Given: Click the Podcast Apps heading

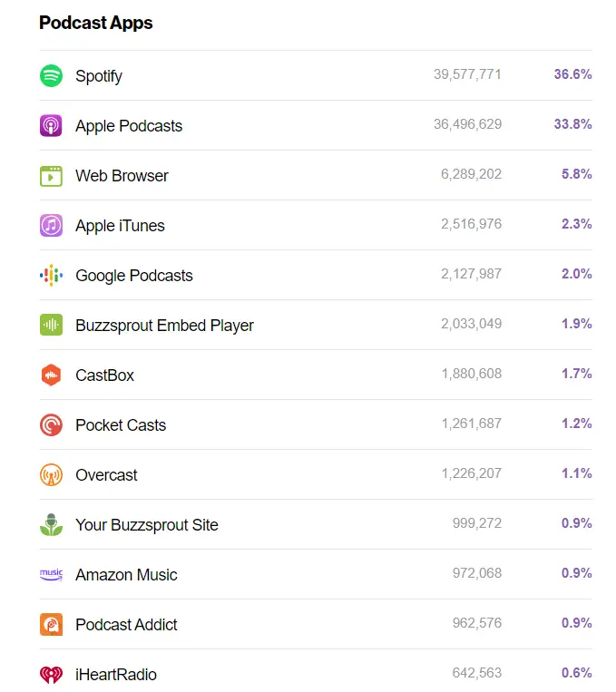Looking at the screenshot, I should [96, 23].
